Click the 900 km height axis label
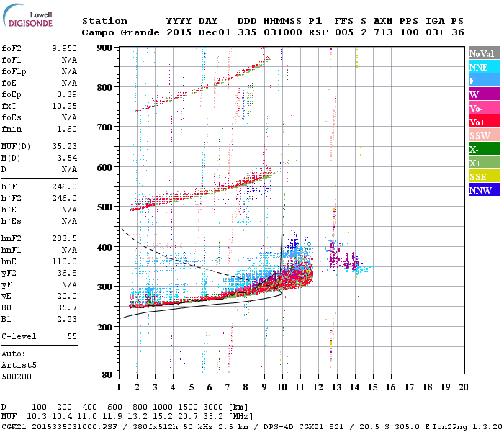The width and height of the screenshot is (504, 432). 104,48
